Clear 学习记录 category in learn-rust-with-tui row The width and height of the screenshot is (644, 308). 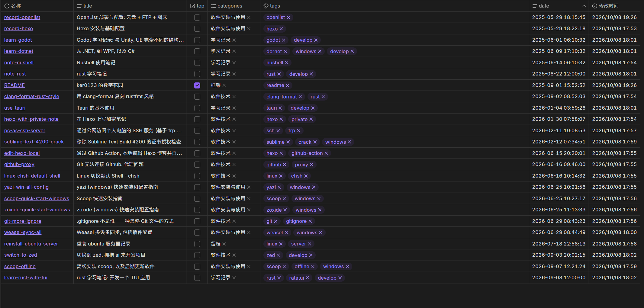click(234, 278)
